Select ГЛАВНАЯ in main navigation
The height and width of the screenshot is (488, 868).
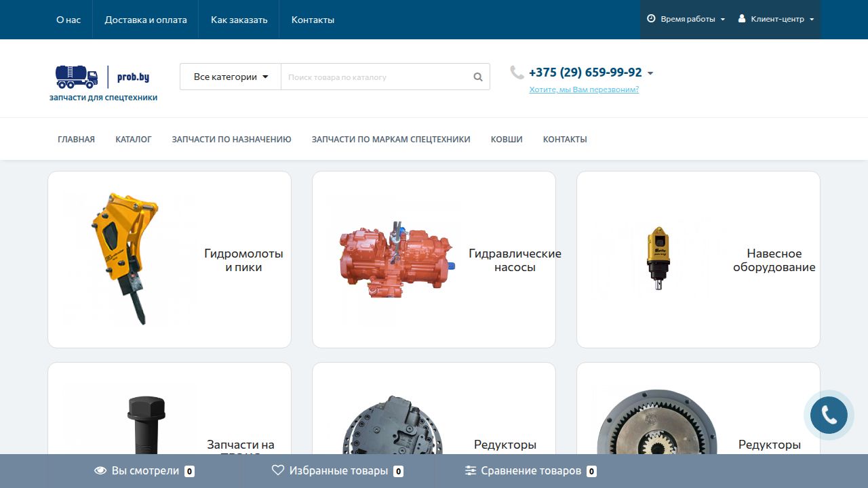tap(76, 139)
